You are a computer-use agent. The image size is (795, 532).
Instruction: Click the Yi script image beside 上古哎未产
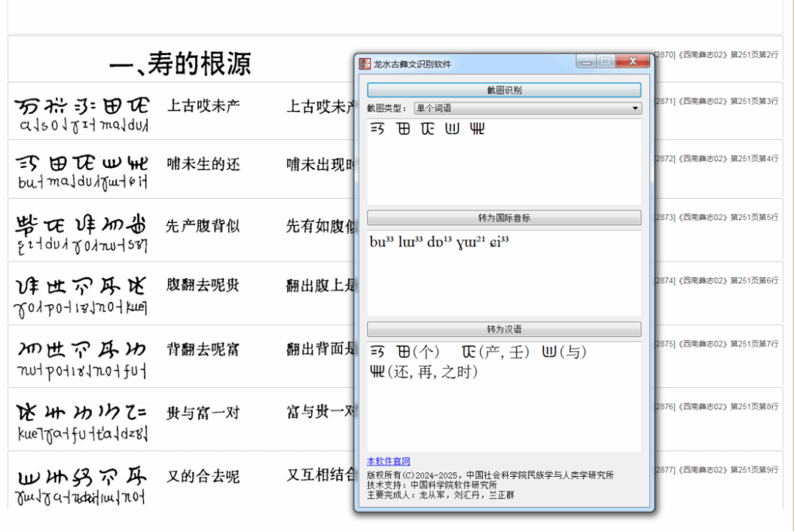81,114
